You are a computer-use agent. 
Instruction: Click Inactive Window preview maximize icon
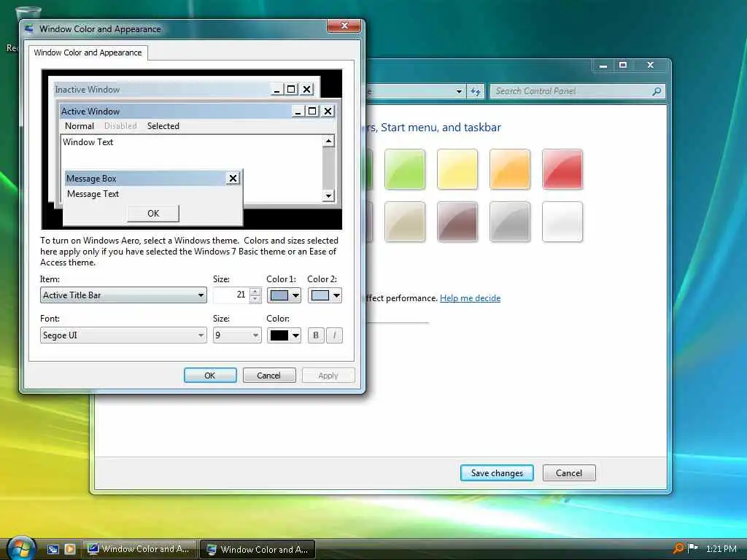(x=292, y=89)
